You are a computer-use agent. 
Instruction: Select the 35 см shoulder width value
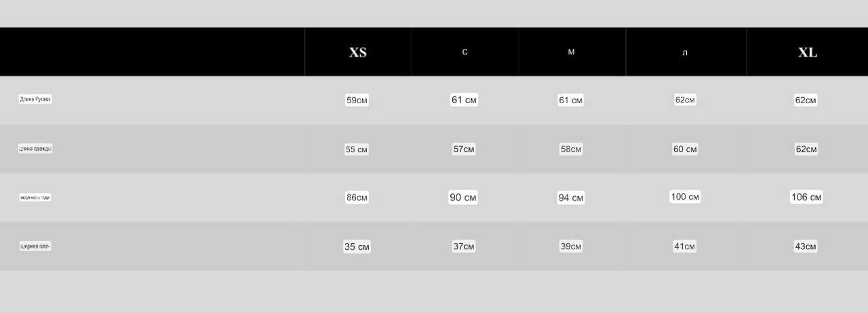[x=357, y=246]
